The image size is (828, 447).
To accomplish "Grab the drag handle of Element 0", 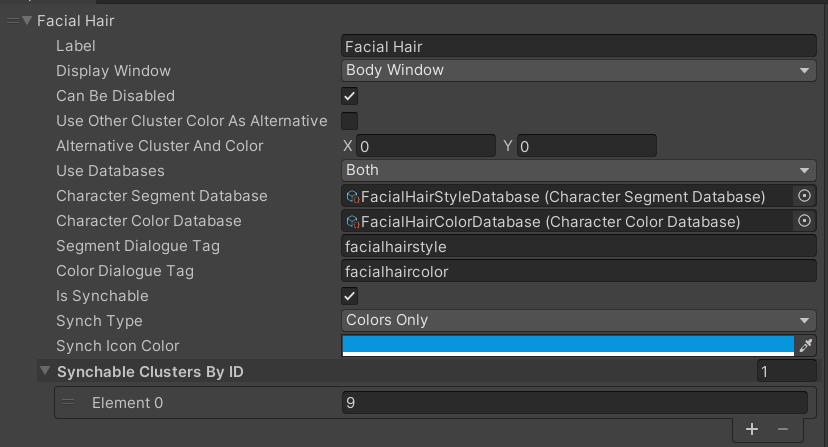I will (x=68, y=403).
